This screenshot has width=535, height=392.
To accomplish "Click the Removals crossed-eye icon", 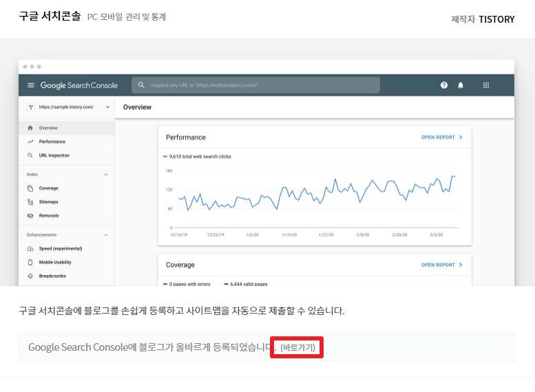I will 30,215.
